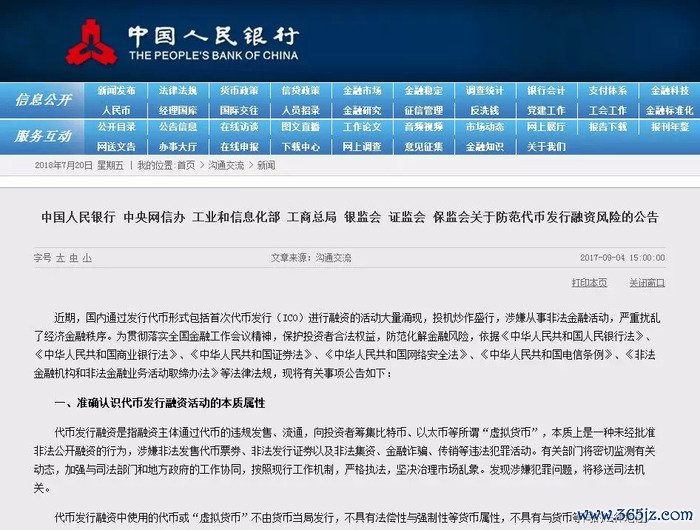Click the 沟通交流 breadcrumb link
700x530 pixels.
pyautogui.click(x=226, y=166)
